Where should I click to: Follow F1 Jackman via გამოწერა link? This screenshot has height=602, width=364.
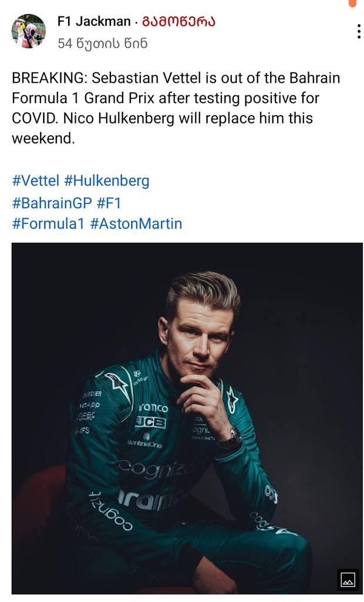pos(179,22)
